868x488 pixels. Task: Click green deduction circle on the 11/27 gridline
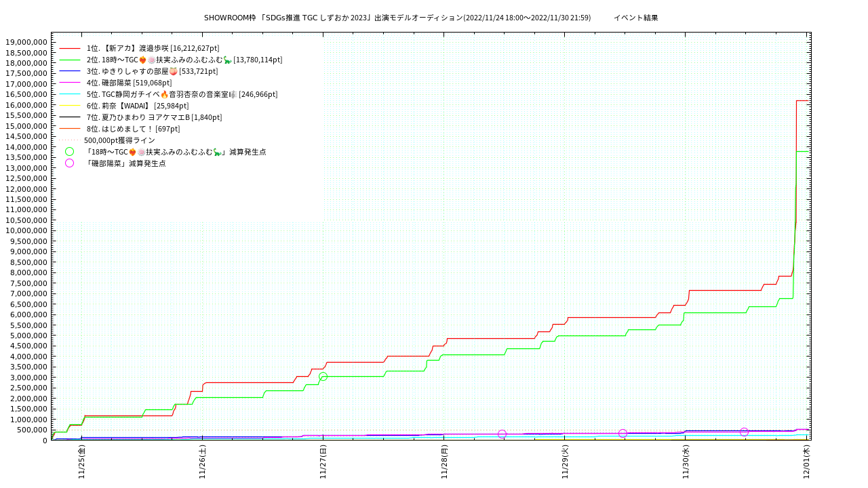click(323, 376)
